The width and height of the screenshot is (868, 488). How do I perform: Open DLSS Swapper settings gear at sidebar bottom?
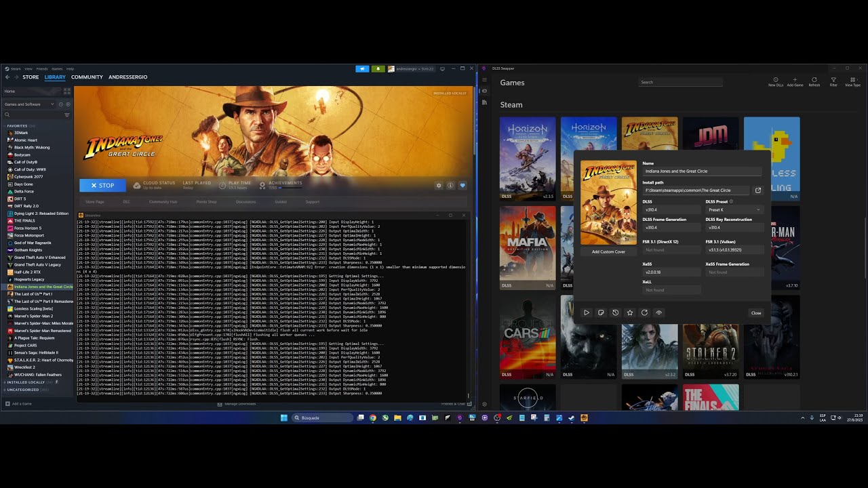484,404
